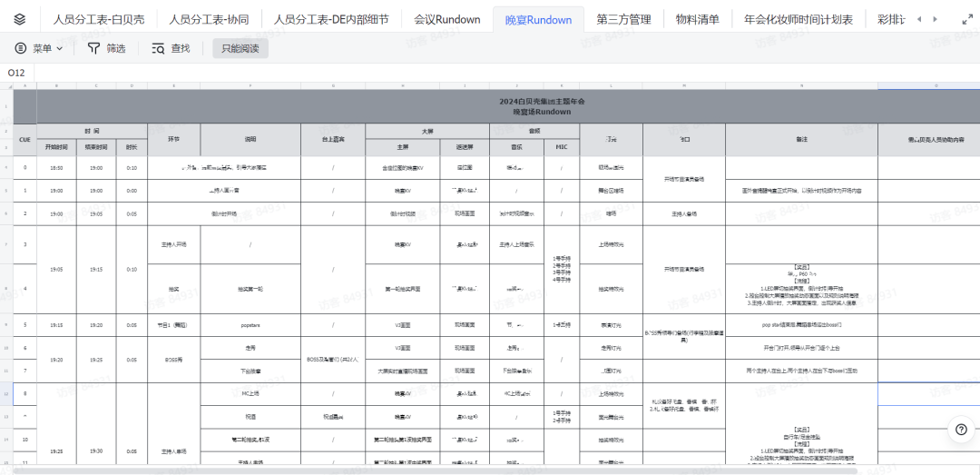Click the 备注 header cell

tap(802, 140)
